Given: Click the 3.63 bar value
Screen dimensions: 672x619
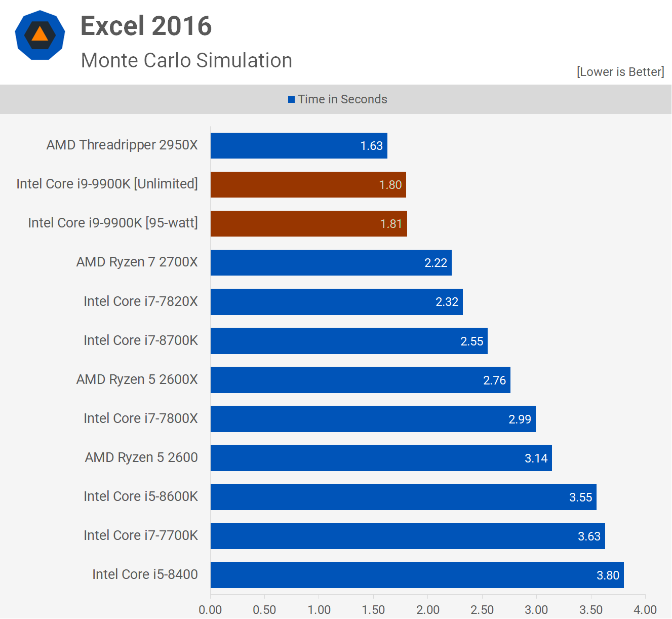Looking at the screenshot, I should [x=589, y=536].
